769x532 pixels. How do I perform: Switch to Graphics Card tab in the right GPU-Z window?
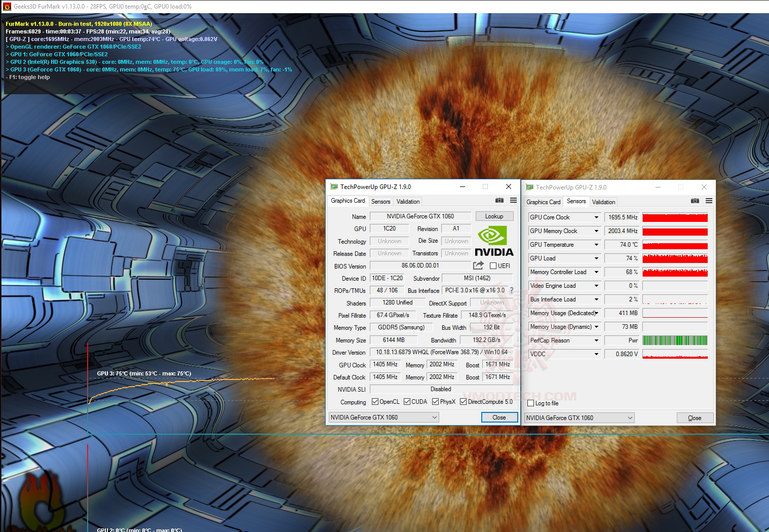coord(543,202)
